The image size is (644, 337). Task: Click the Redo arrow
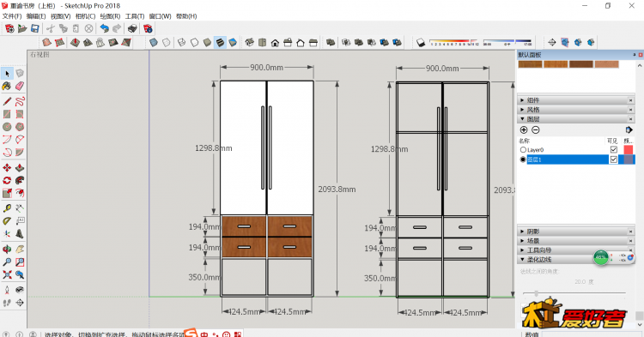pos(117,28)
